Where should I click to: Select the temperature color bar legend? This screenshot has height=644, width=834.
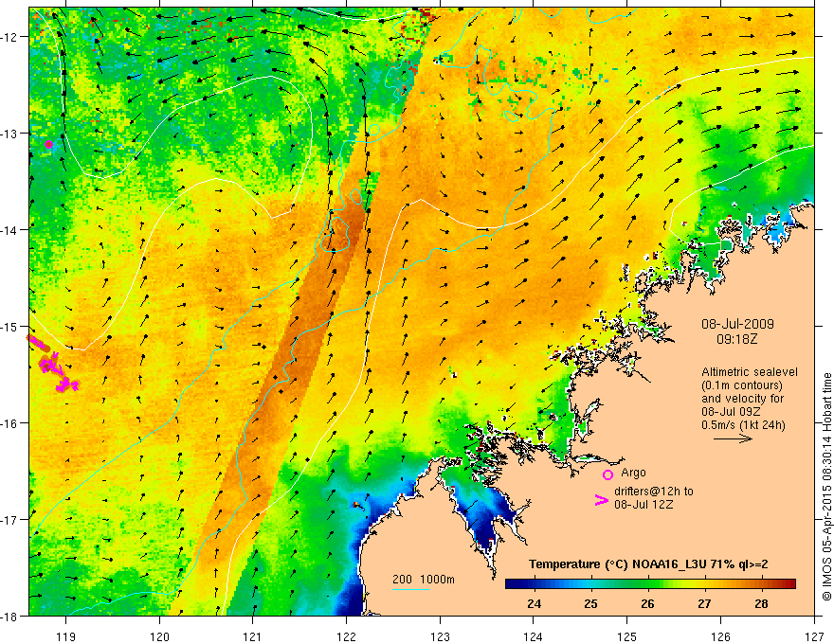(x=650, y=583)
